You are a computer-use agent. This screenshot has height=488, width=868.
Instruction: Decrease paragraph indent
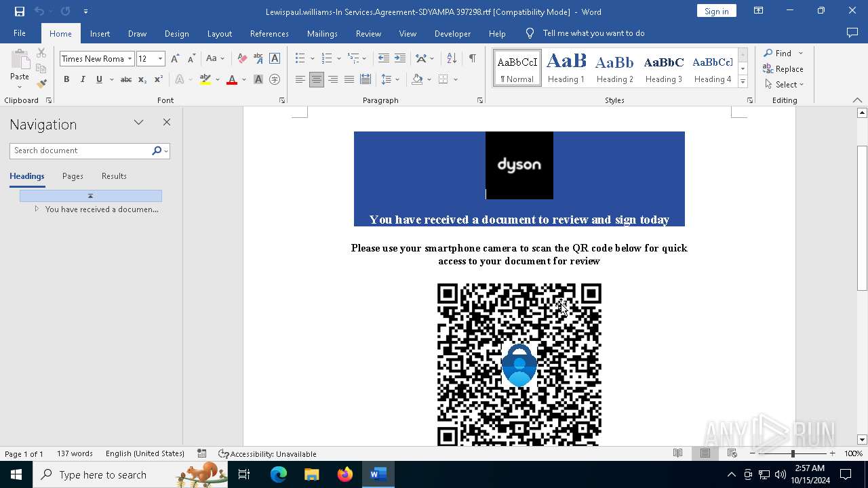(x=383, y=59)
